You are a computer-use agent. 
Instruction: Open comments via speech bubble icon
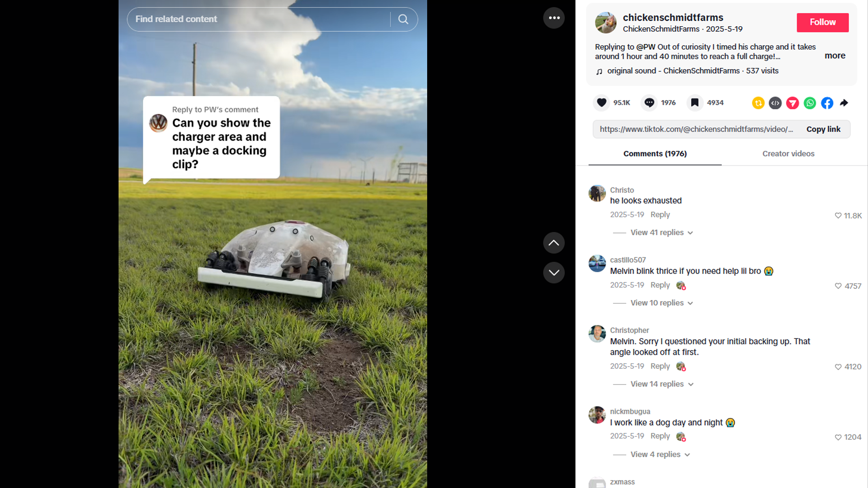point(649,103)
